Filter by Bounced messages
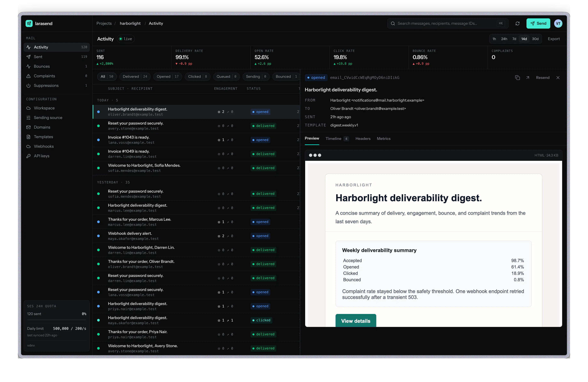This screenshot has width=588, height=382. 286,76
